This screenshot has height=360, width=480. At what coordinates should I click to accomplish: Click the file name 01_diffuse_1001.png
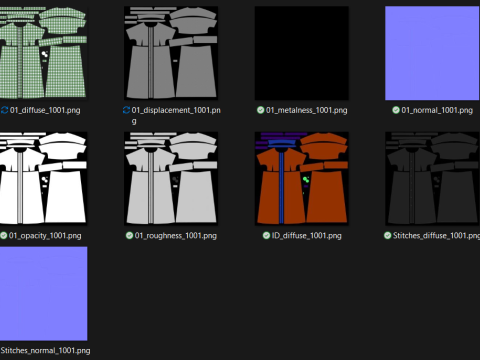coord(45,110)
